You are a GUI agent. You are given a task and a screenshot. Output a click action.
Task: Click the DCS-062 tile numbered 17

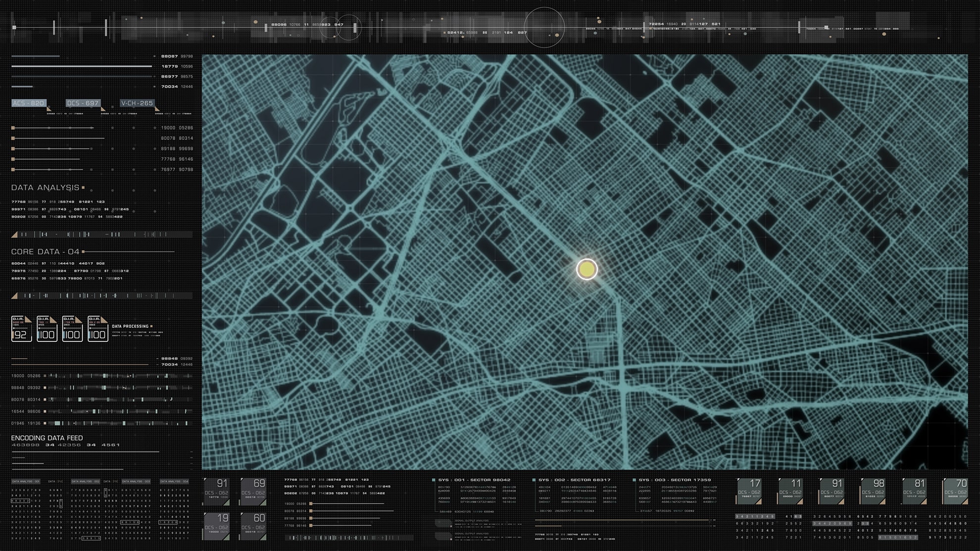click(x=749, y=491)
